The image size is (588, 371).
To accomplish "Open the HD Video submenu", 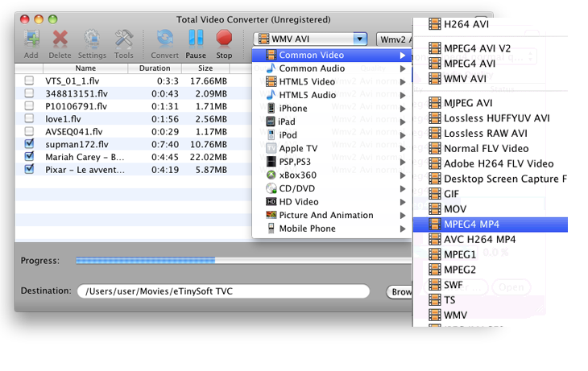I will tap(332, 202).
